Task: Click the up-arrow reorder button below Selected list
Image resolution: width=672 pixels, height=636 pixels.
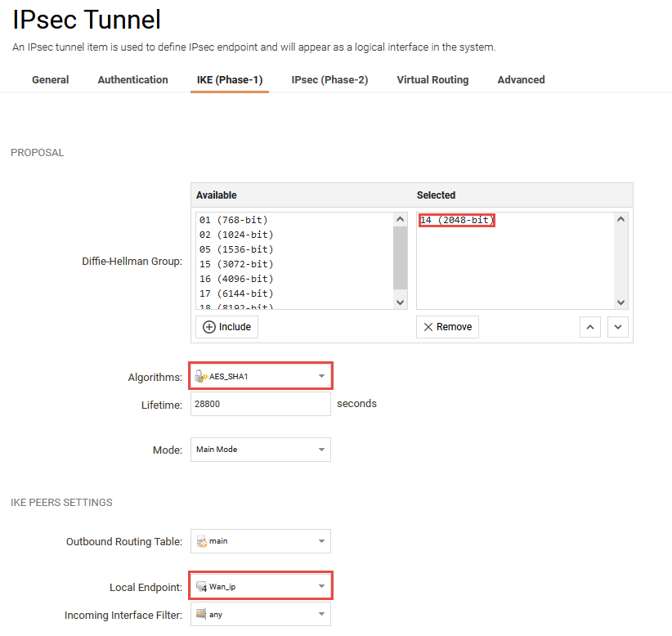Action: pos(590,326)
